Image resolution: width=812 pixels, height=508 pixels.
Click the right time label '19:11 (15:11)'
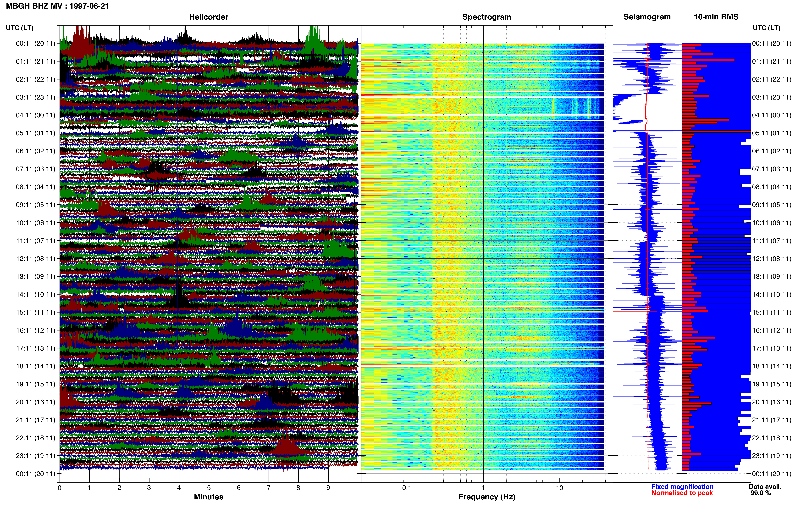(772, 384)
